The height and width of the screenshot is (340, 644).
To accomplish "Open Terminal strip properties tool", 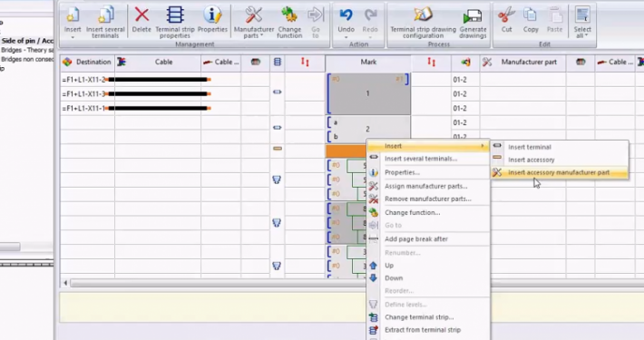I will (175, 23).
